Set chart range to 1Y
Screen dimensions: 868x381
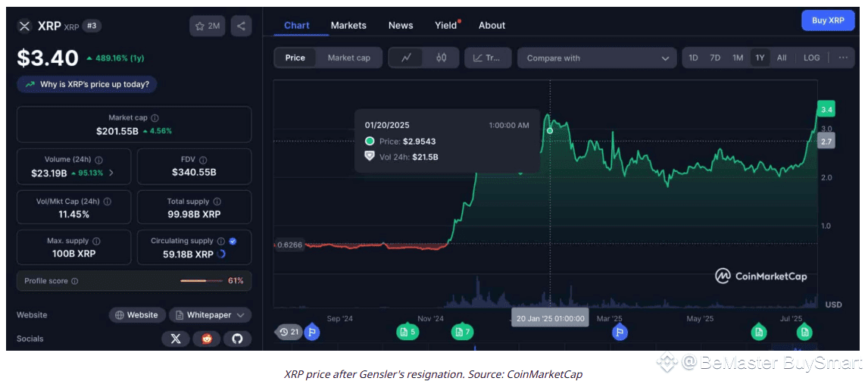point(760,58)
